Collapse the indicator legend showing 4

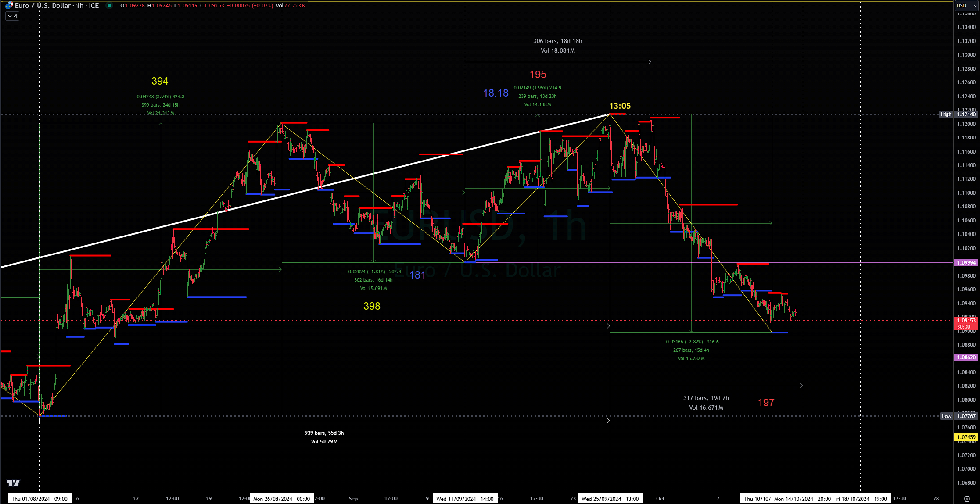pos(12,16)
